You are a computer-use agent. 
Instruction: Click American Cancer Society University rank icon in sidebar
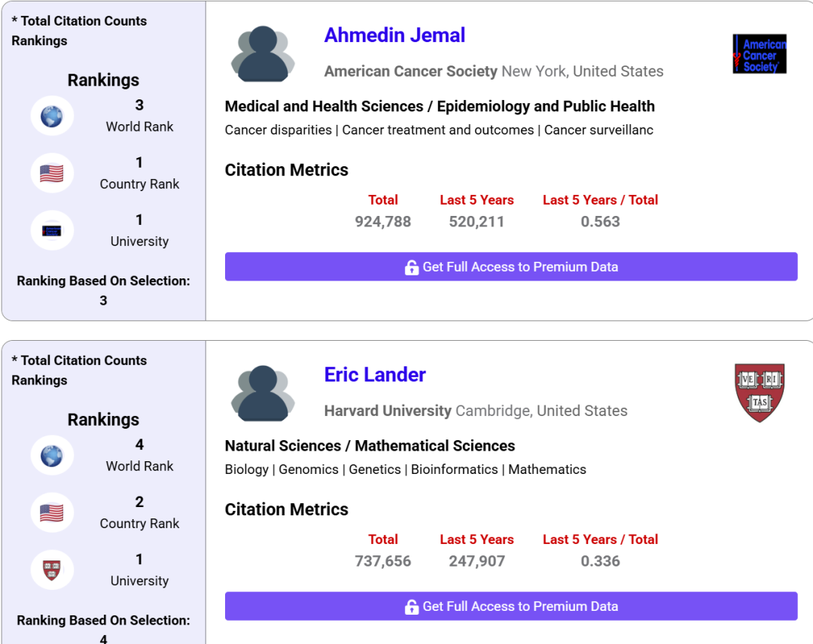[52, 231]
